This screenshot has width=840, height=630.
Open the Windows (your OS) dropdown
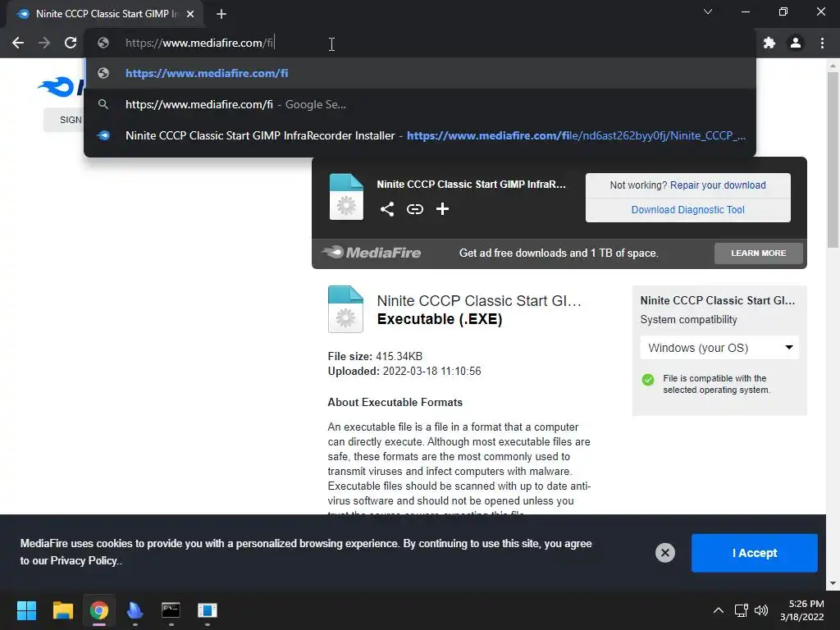(x=719, y=348)
